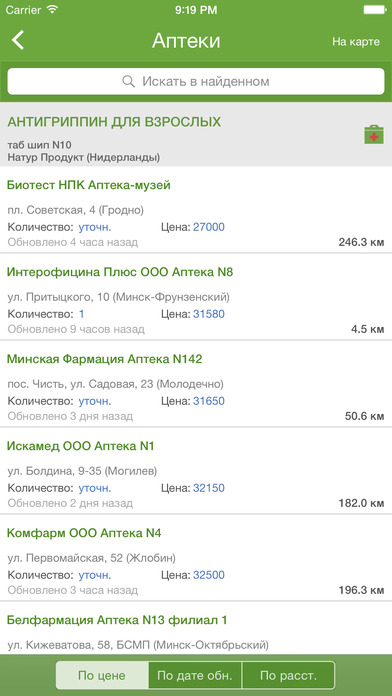This screenshot has height=696, width=392.
Task: Tap the Wi-Fi status bar icon
Action: (x=53, y=10)
